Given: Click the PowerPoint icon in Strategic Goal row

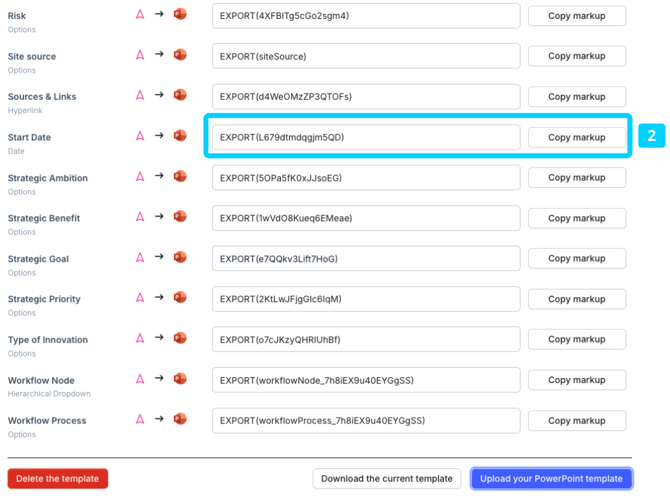Looking at the screenshot, I should [x=180, y=257].
